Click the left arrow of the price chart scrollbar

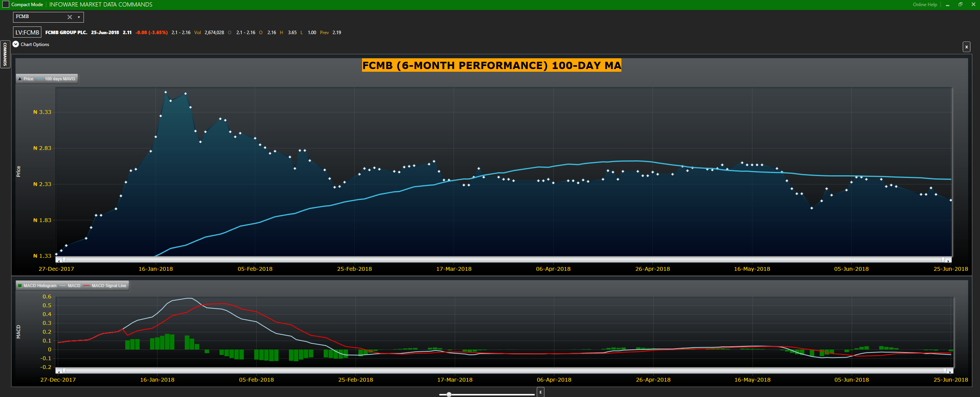59,260
